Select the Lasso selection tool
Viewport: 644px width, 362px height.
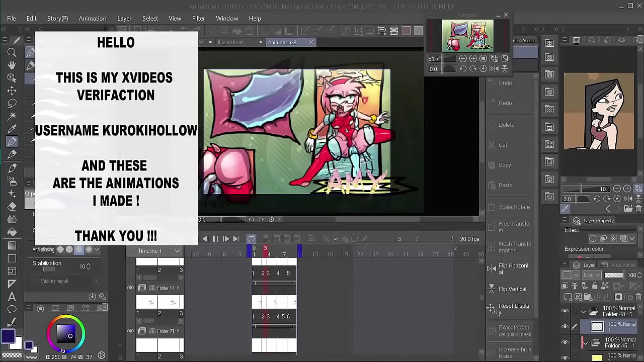12,103
